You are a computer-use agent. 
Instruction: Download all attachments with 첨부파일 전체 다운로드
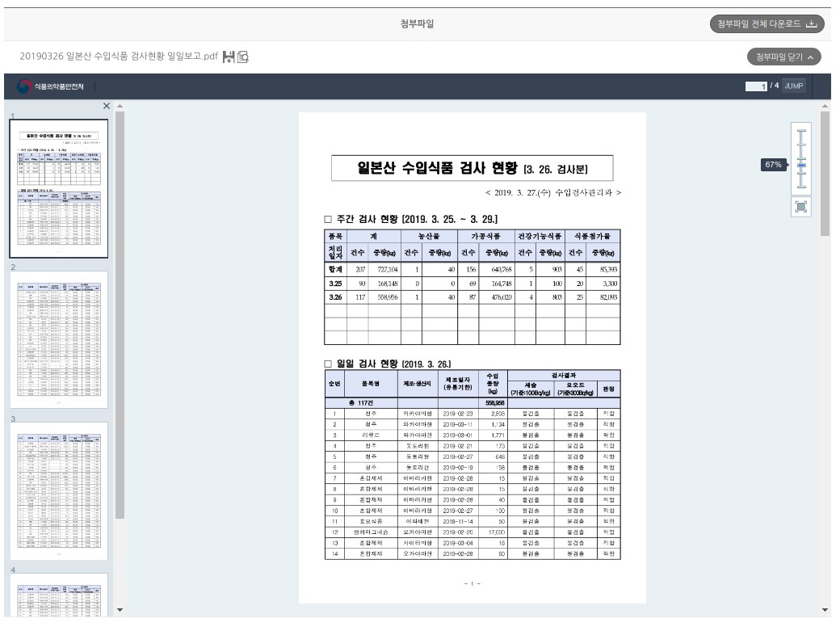point(766,23)
